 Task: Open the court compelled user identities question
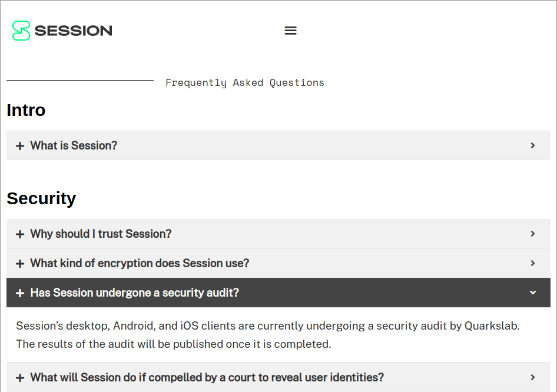[x=278, y=377]
